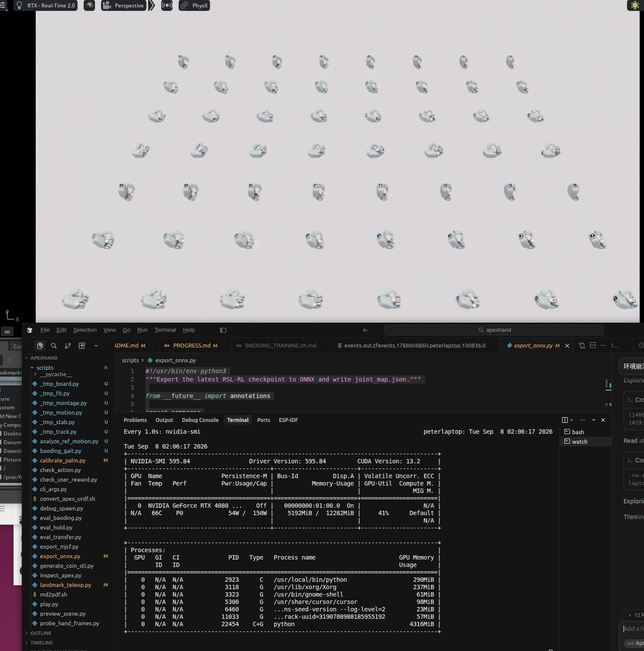Open the ESP-IDF panel tab

(288, 420)
